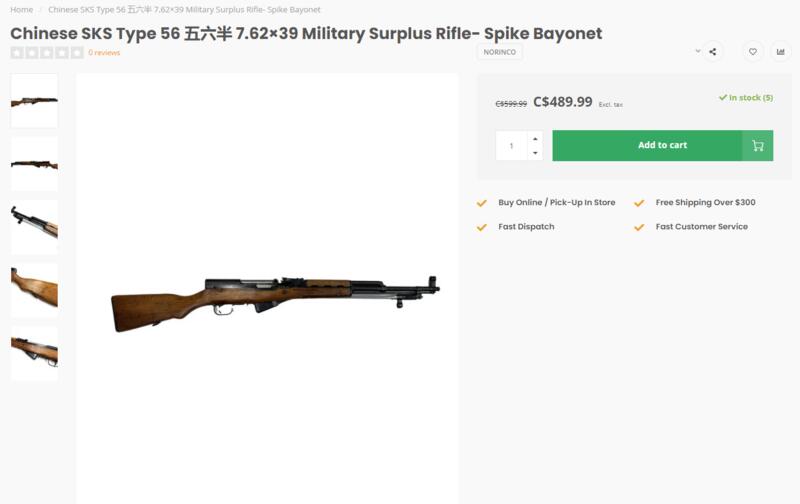
Task: Select the third thumbnail showing the barrel close-up
Action: 34,227
